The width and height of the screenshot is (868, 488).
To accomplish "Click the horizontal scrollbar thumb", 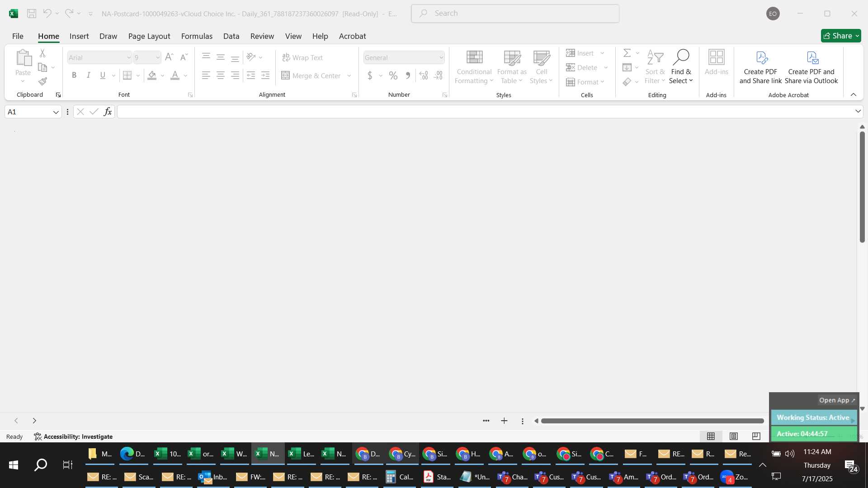I will (x=652, y=421).
